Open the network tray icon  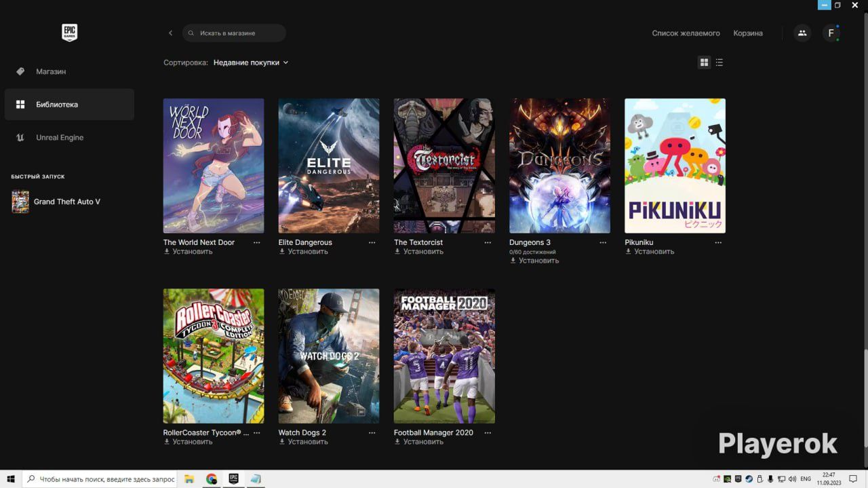click(x=781, y=479)
